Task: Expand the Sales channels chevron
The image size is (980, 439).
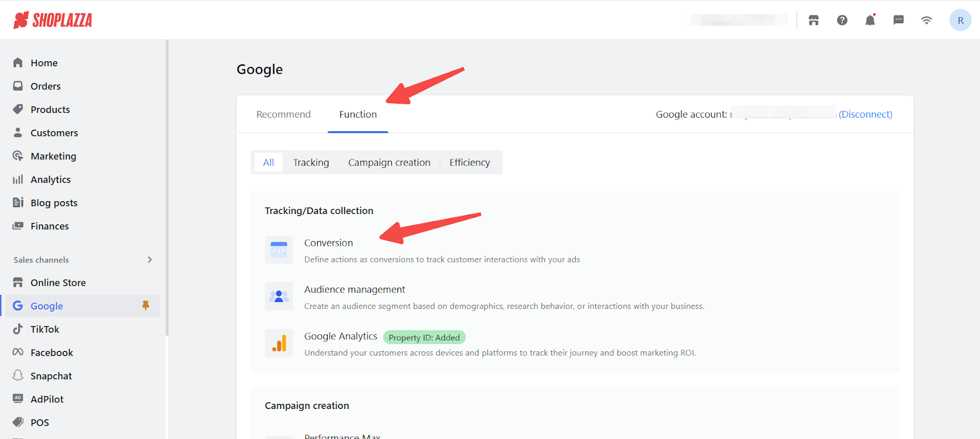Action: tap(150, 260)
